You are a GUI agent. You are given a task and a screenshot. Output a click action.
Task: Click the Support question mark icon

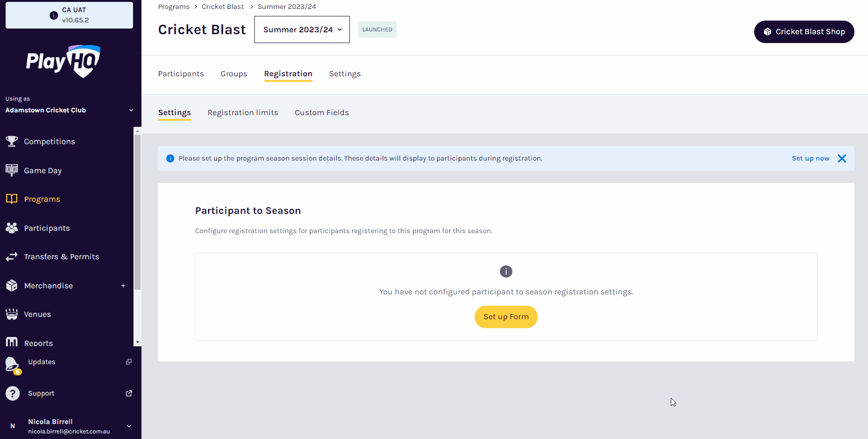tap(13, 393)
